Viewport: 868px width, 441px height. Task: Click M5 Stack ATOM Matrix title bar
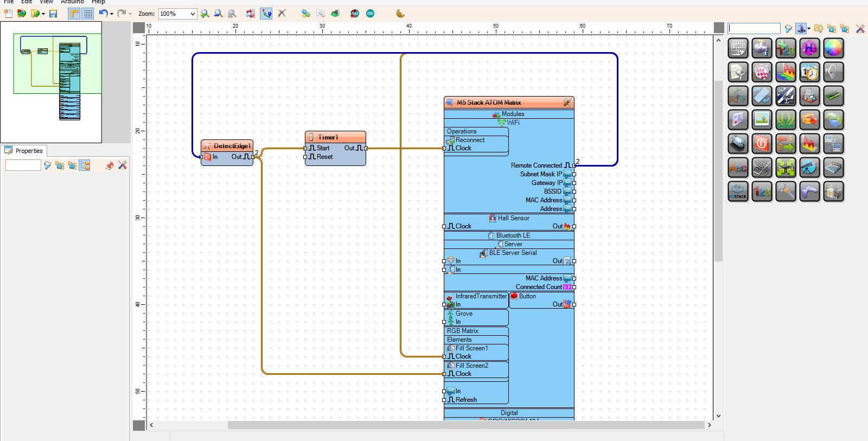click(509, 102)
